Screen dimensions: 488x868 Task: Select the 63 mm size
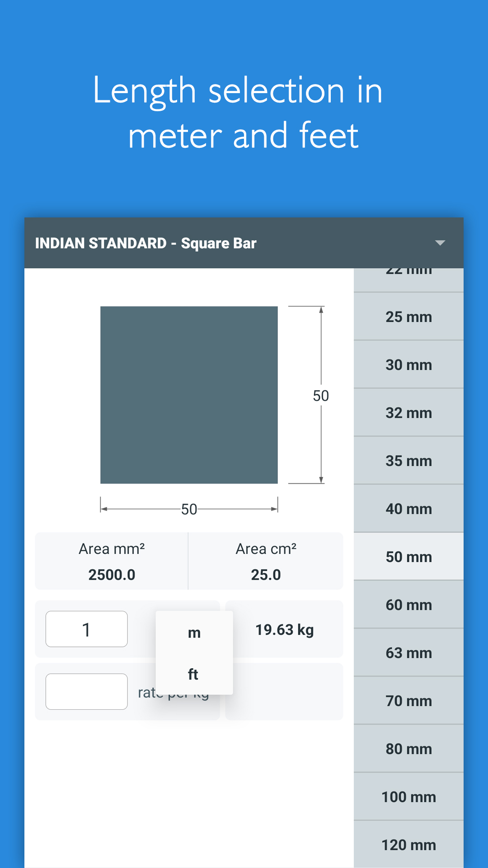(408, 653)
